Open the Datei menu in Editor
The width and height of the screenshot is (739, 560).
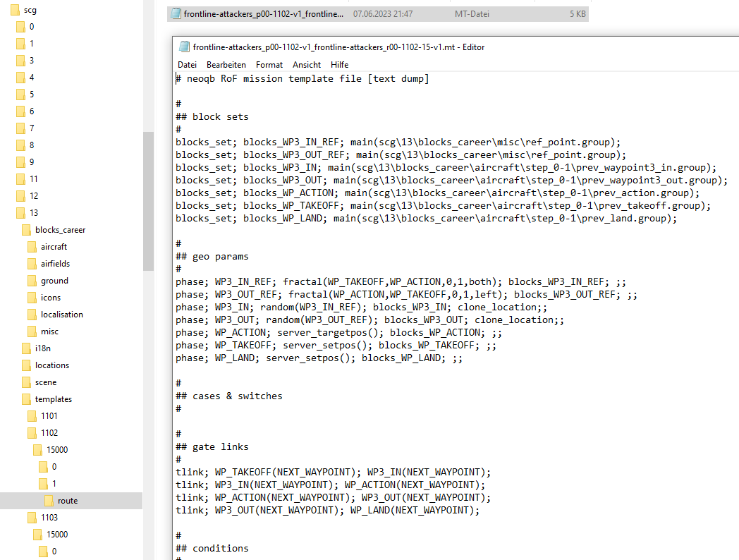click(187, 65)
